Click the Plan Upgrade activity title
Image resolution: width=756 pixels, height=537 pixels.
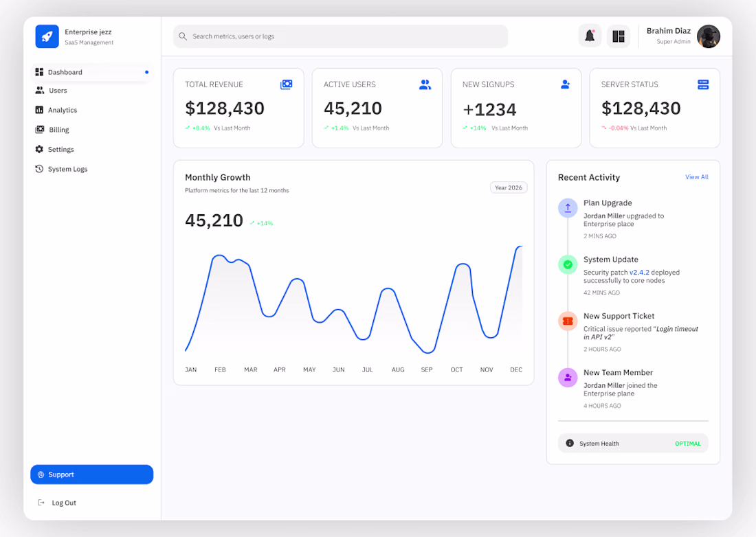pos(608,203)
